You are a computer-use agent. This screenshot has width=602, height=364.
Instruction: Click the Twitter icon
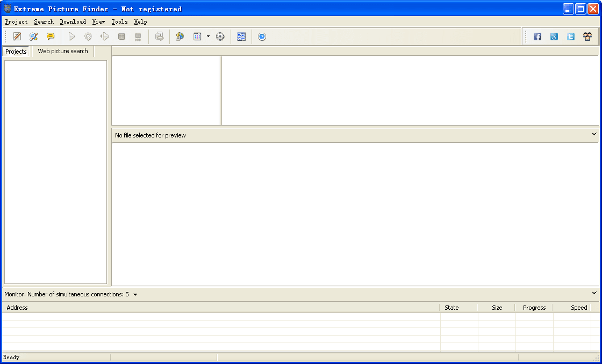571,37
